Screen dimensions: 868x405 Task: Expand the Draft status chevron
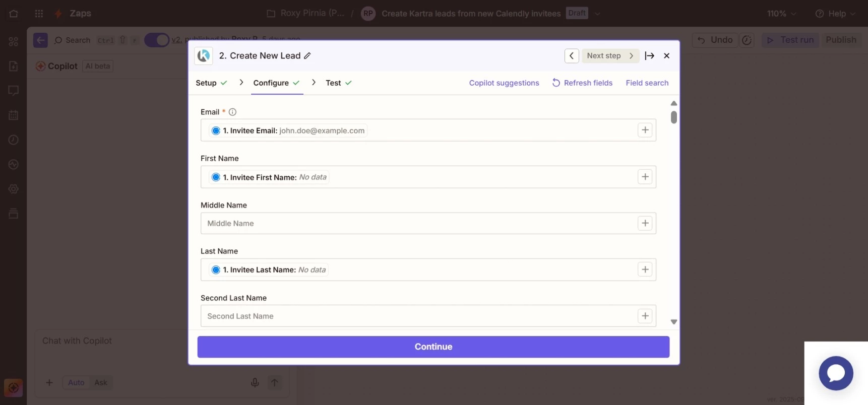tap(597, 14)
